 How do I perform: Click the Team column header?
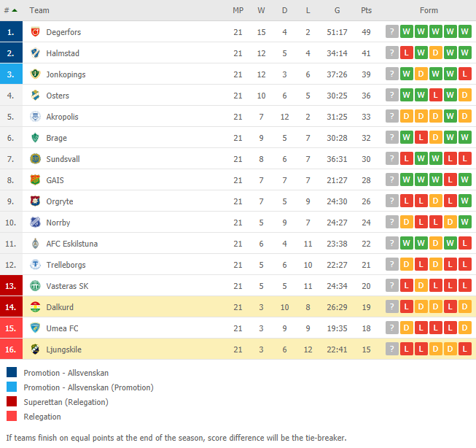39,10
